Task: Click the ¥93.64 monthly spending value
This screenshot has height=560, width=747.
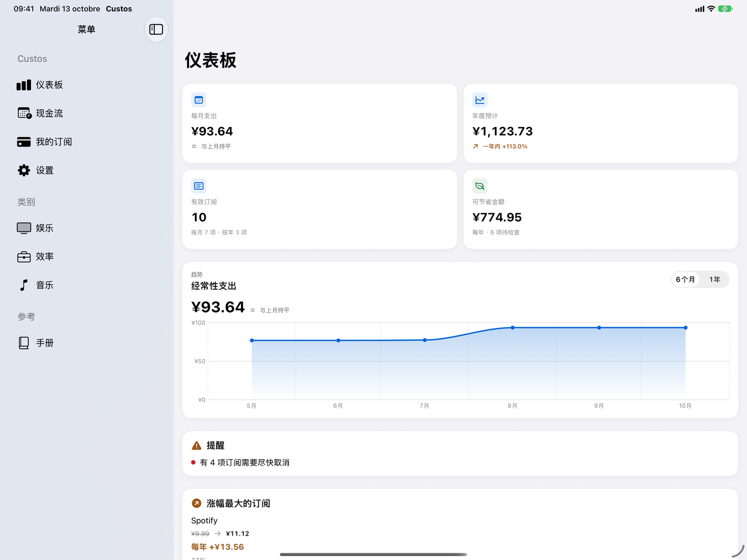Action: [x=212, y=131]
